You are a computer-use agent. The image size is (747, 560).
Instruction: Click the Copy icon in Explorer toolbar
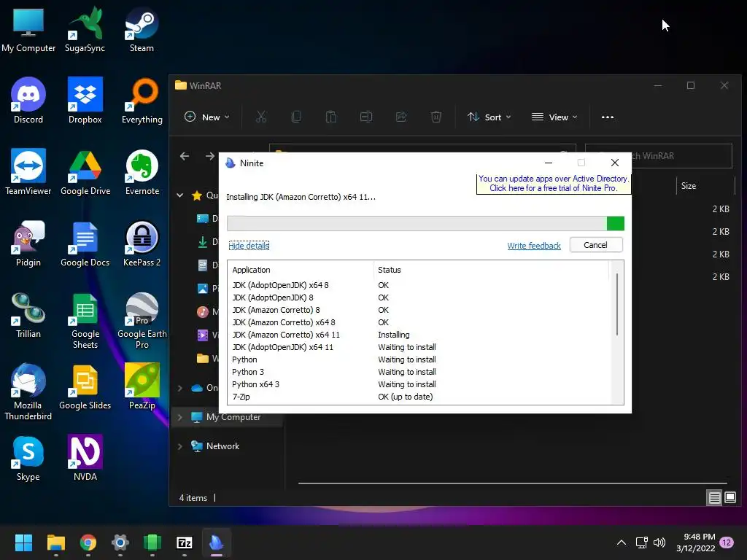[296, 117]
